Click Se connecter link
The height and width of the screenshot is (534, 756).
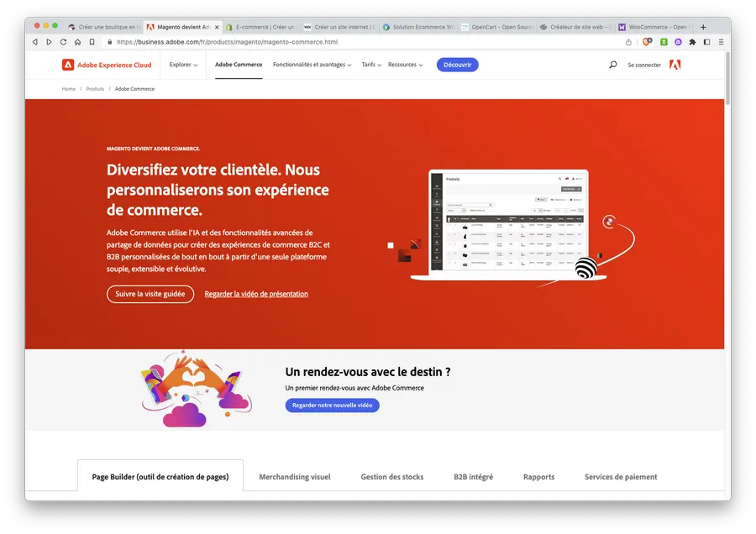click(644, 65)
